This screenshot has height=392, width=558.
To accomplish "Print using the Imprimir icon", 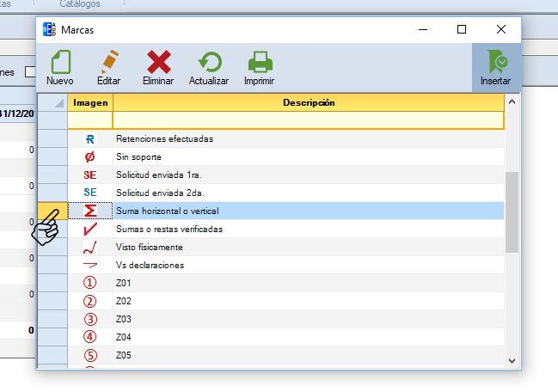I will coord(259,62).
